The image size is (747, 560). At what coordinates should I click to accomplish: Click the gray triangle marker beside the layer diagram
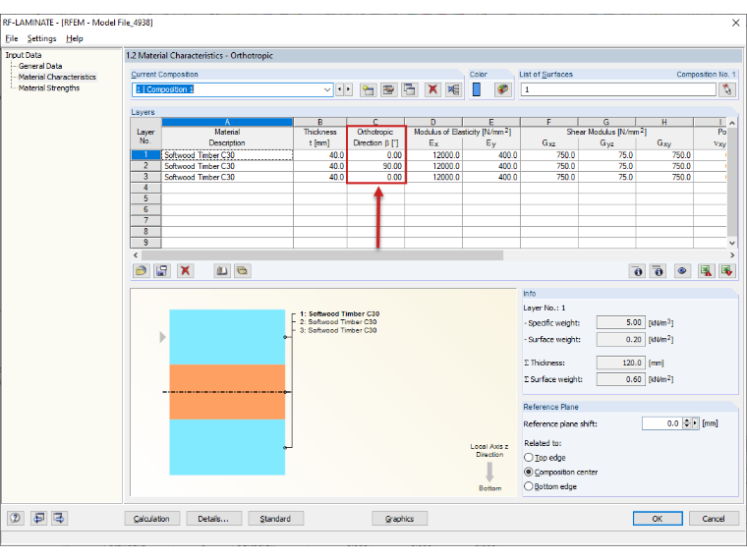point(162,337)
